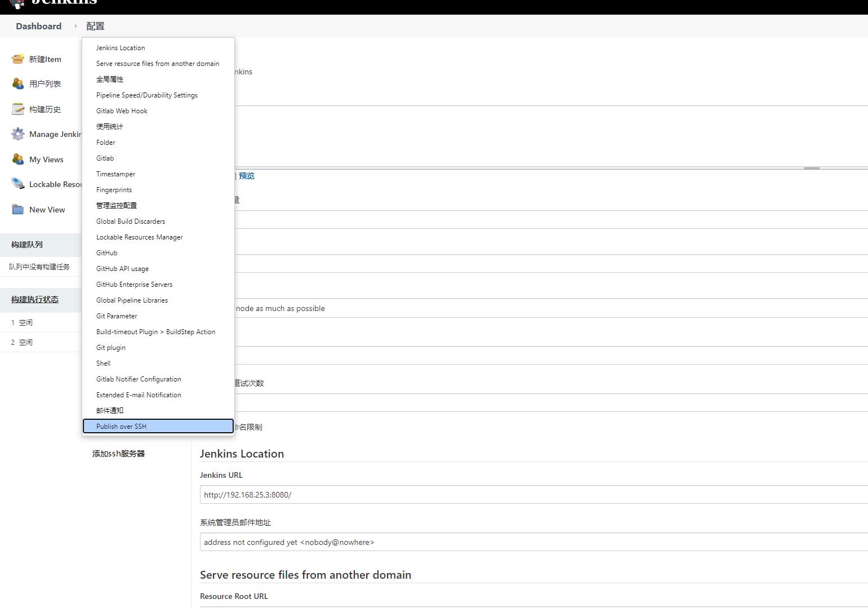Choose Pipeline Speed/Durability Settings menu item
Image resolution: width=868 pixels, height=608 pixels.
[158, 95]
